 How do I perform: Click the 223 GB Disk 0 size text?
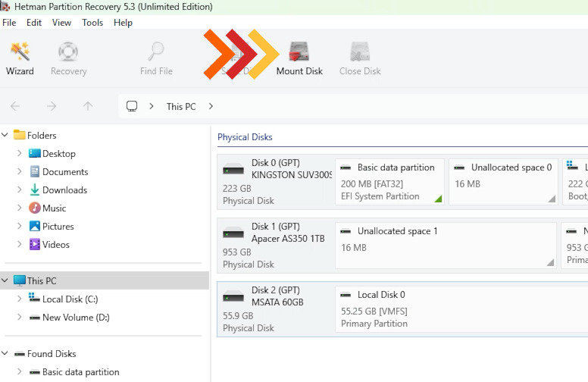237,189
